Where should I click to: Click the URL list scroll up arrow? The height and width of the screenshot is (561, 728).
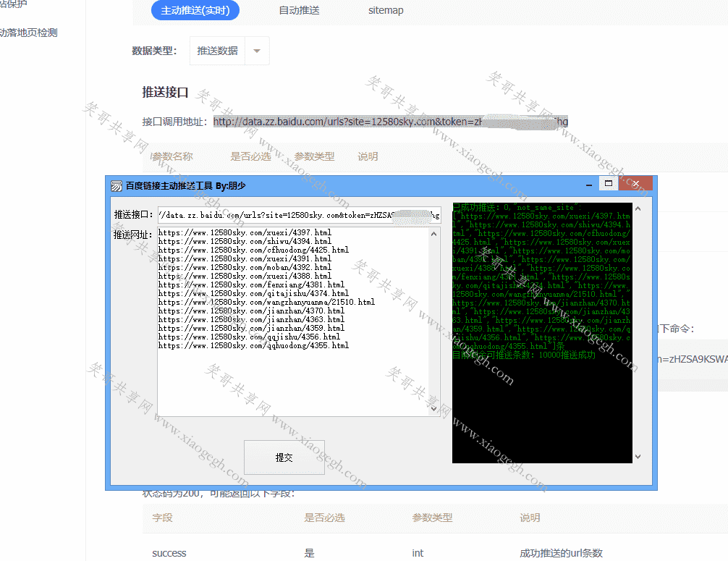point(433,234)
